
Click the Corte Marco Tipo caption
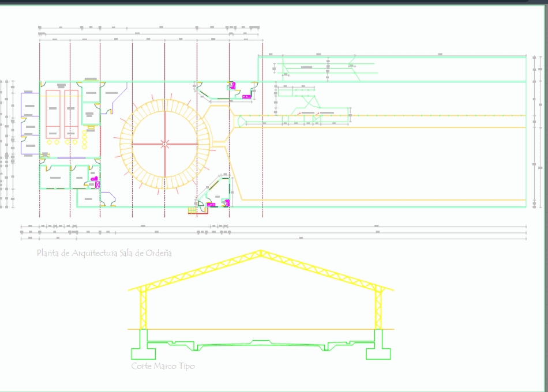pyautogui.click(x=162, y=366)
